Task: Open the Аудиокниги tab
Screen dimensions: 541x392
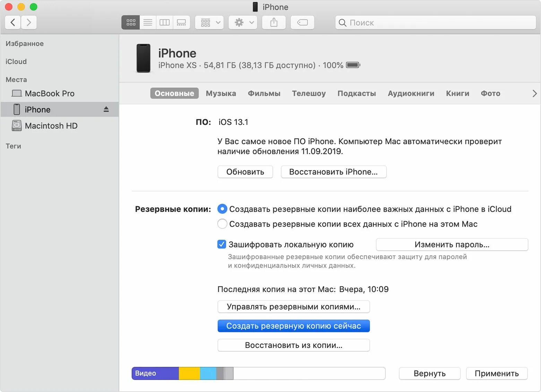Action: [411, 93]
